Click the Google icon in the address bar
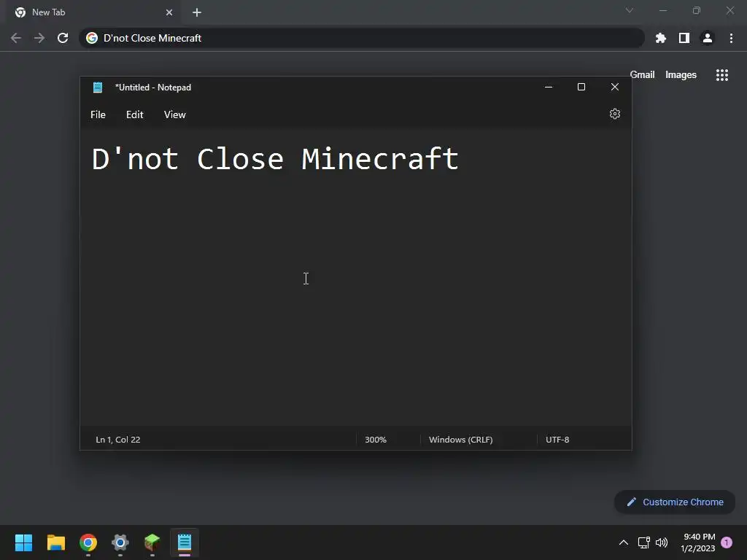This screenshot has width=747, height=560. pyautogui.click(x=92, y=38)
